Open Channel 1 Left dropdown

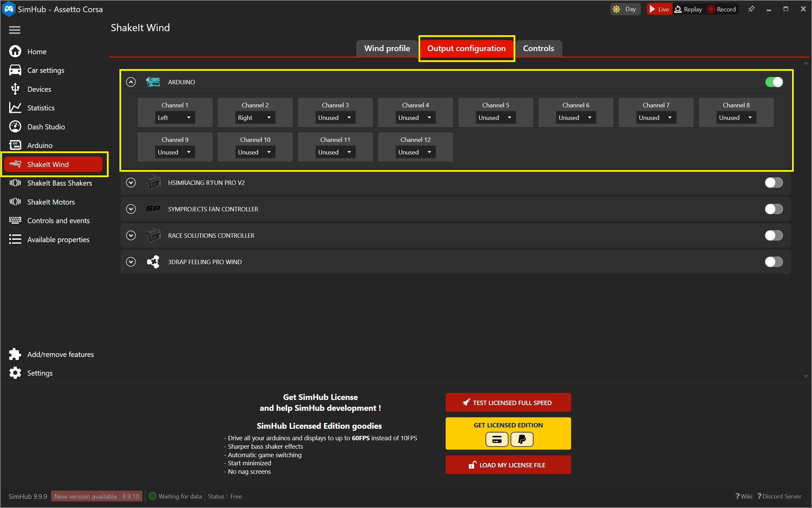175,118
